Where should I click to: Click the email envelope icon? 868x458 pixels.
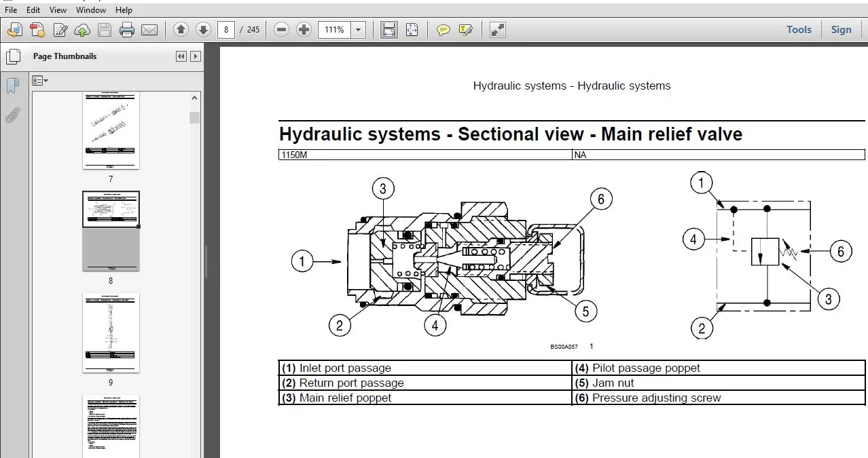click(149, 30)
